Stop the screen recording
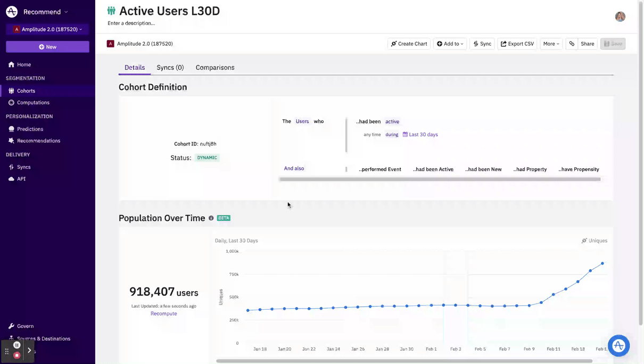The height and width of the screenshot is (364, 644). [x=17, y=355]
